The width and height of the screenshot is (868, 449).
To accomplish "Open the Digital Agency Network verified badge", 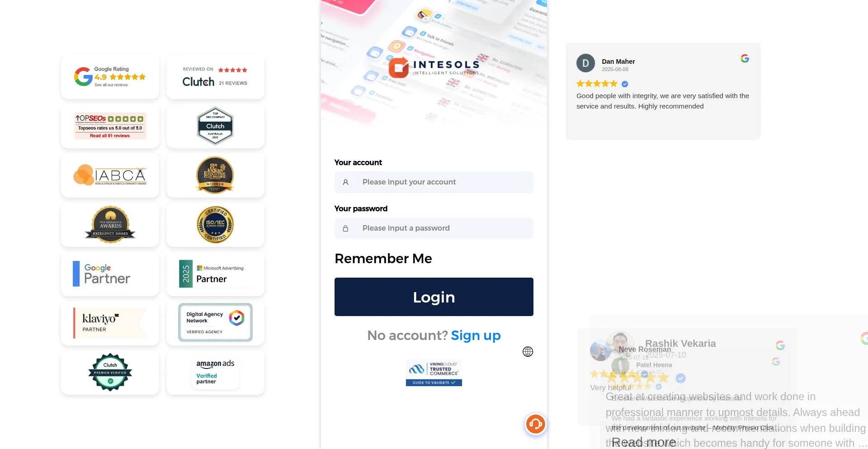I will (215, 322).
